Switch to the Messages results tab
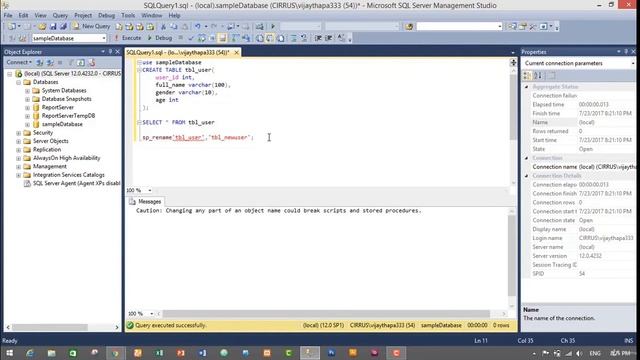Image resolution: width=640 pixels, height=360 pixels. 145,202
